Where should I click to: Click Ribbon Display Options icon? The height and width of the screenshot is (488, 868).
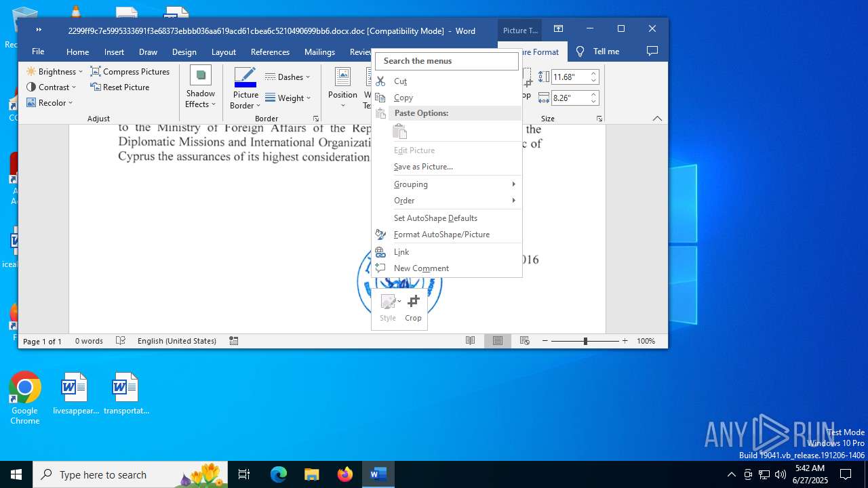[558, 28]
